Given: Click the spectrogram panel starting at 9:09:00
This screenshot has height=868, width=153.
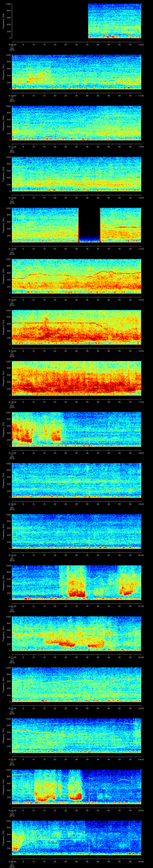Looking at the screenshot, I should point(77,21).
